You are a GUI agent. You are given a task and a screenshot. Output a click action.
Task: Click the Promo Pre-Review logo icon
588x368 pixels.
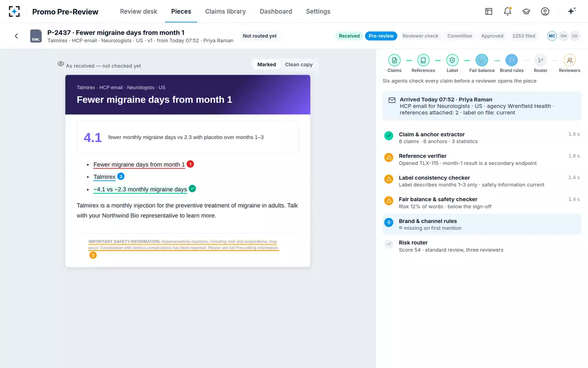tap(14, 11)
